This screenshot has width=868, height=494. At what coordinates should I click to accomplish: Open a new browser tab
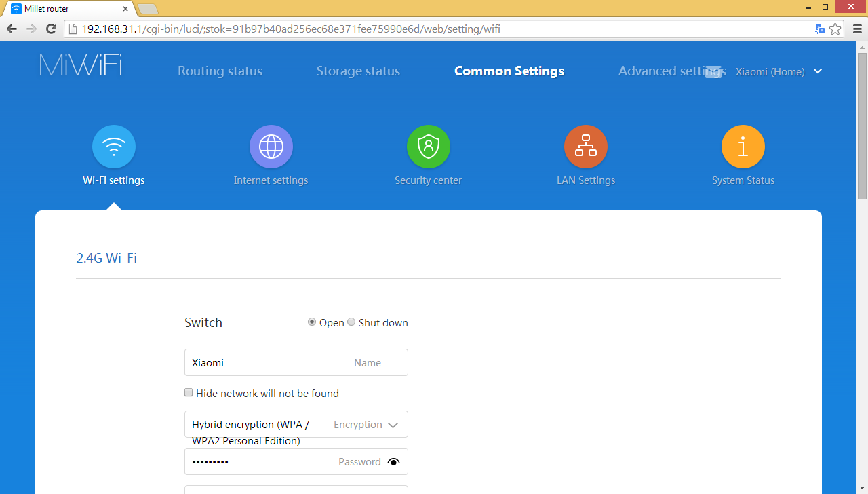[148, 9]
